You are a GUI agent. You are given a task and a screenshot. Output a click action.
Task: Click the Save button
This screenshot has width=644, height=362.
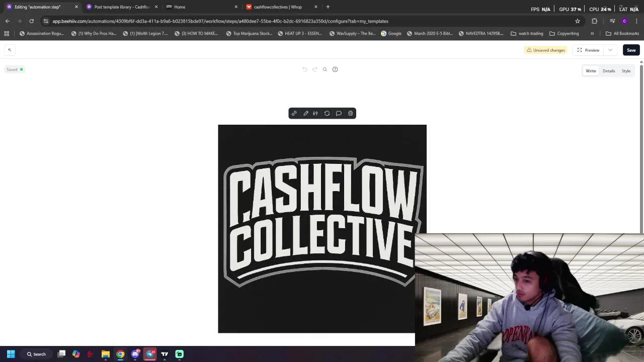631,50
